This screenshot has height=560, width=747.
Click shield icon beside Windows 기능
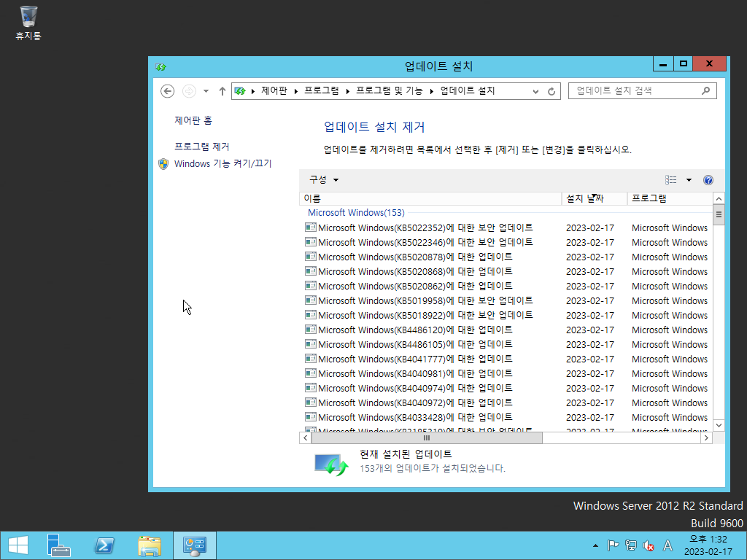[x=163, y=164]
